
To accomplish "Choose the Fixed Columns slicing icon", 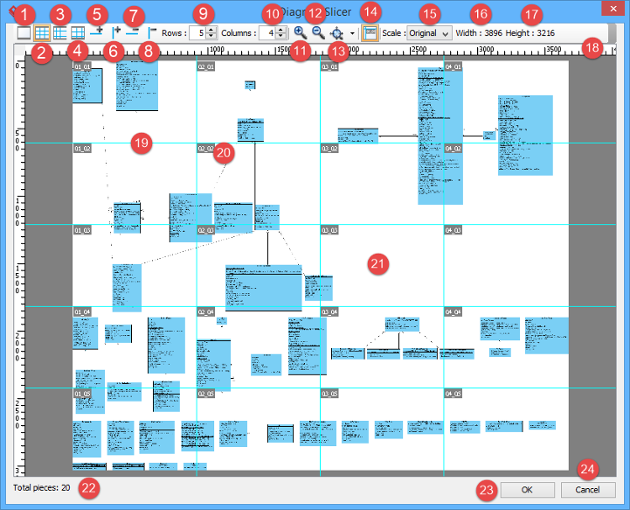I will (x=78, y=33).
